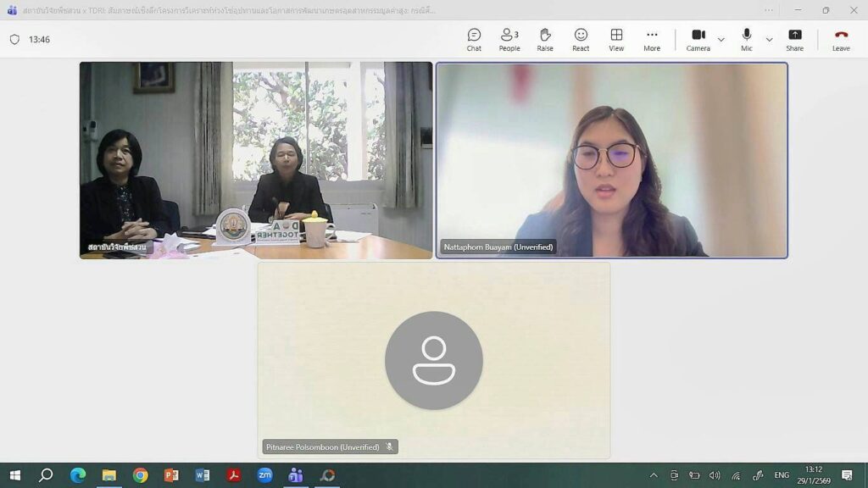The height and width of the screenshot is (488, 868).
Task: Open the system volume control
Action: pos(715,475)
